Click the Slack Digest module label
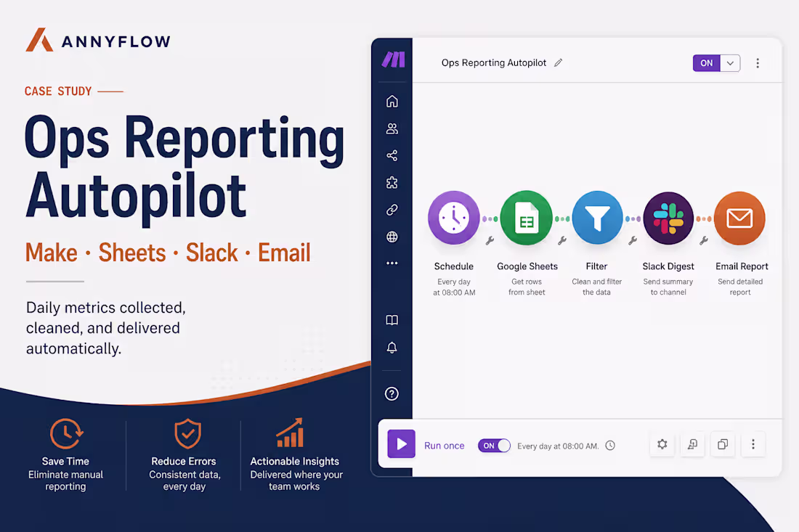This screenshot has width=799, height=532. [x=668, y=266]
